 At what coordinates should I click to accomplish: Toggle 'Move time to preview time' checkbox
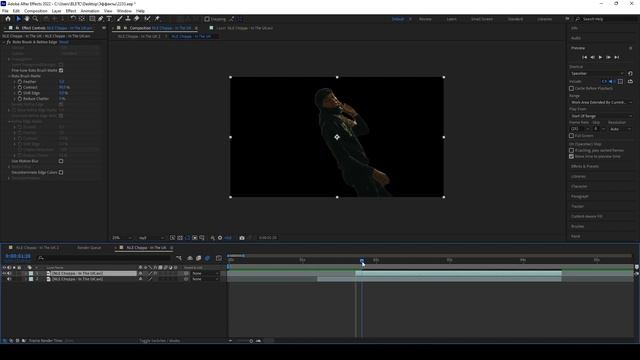pos(571,156)
